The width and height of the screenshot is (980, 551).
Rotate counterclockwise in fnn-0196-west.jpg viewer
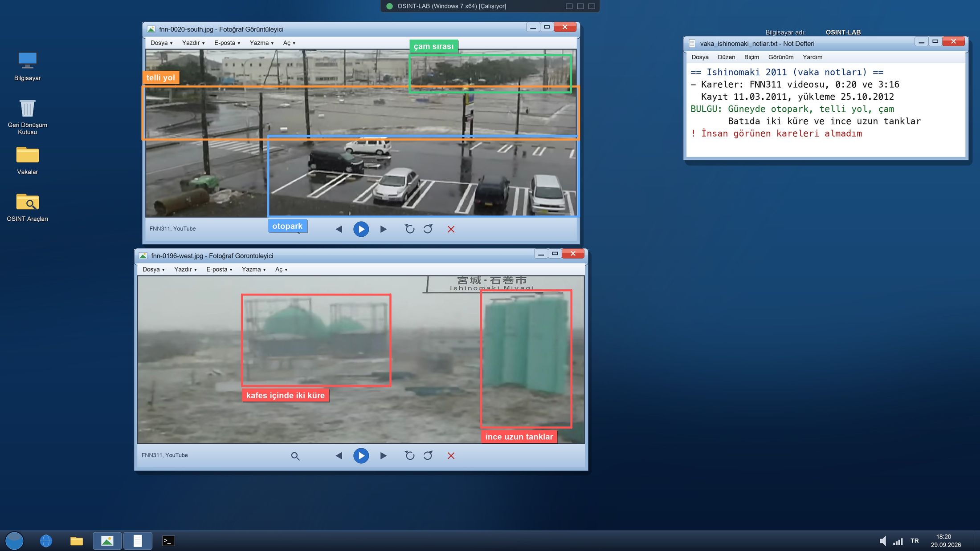(409, 456)
